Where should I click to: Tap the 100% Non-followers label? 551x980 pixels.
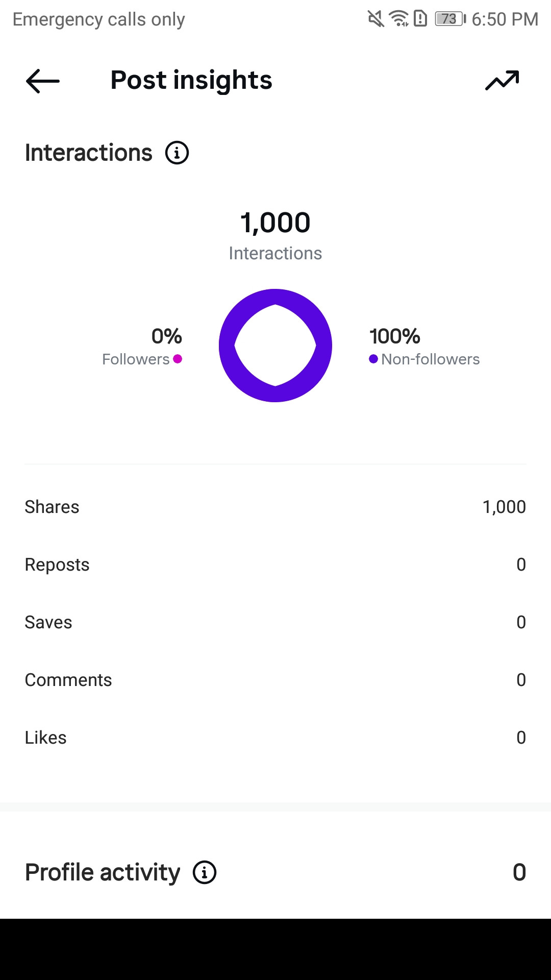(x=424, y=347)
